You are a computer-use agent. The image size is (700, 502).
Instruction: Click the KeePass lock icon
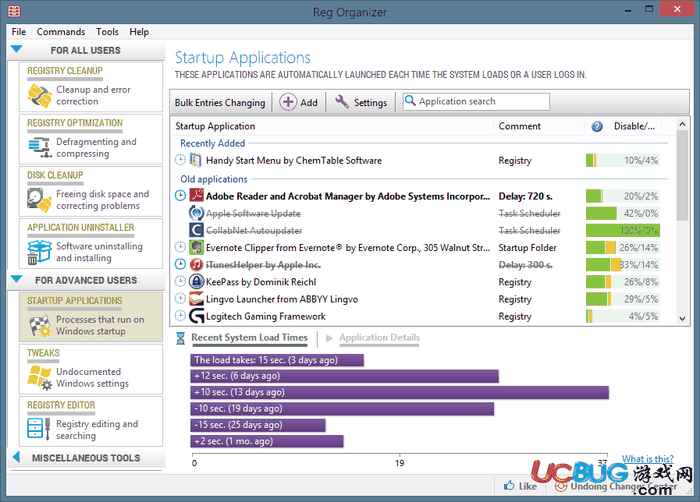click(196, 281)
